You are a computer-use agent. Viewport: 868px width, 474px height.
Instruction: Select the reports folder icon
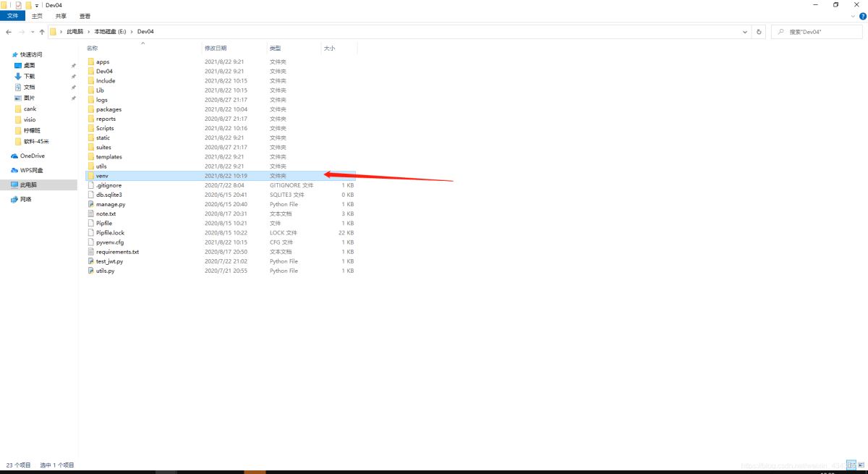pos(90,119)
